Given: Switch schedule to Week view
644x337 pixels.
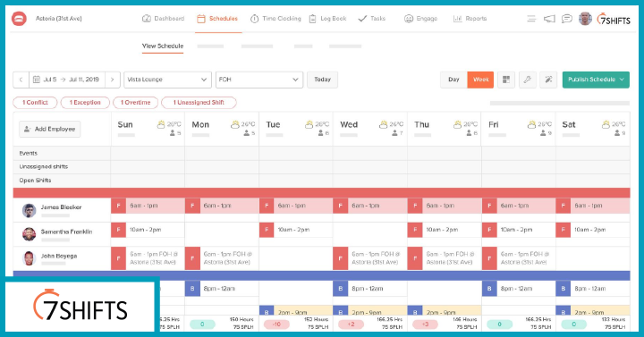Looking at the screenshot, I should pyautogui.click(x=480, y=80).
